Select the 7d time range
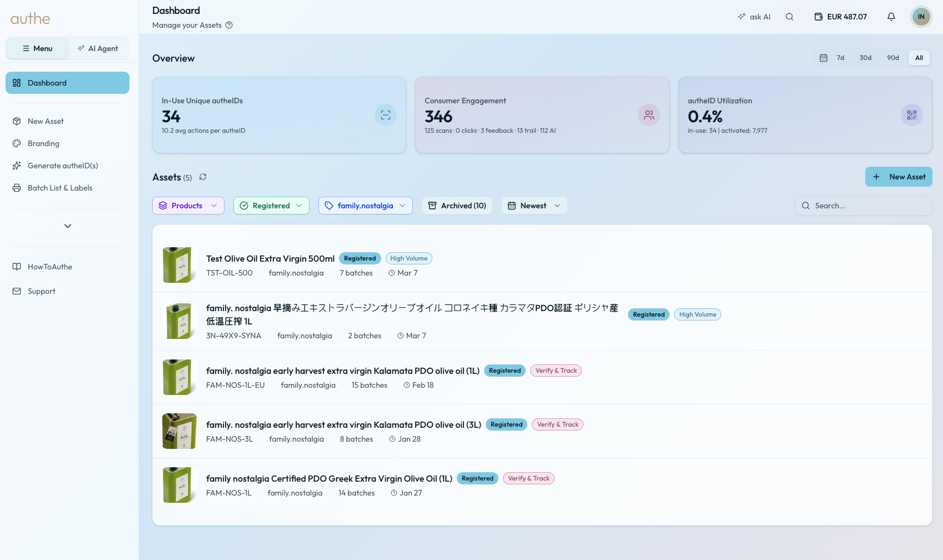This screenshot has height=560, width=943. point(840,58)
